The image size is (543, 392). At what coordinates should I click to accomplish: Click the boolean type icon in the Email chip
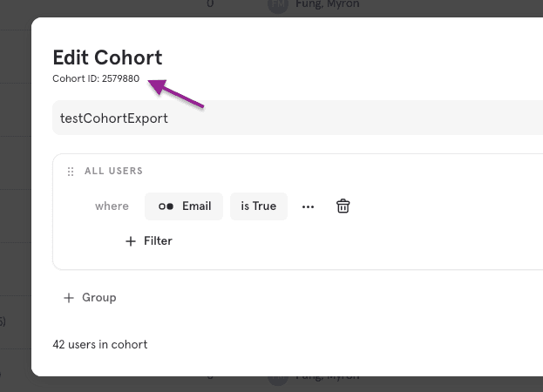click(x=166, y=206)
